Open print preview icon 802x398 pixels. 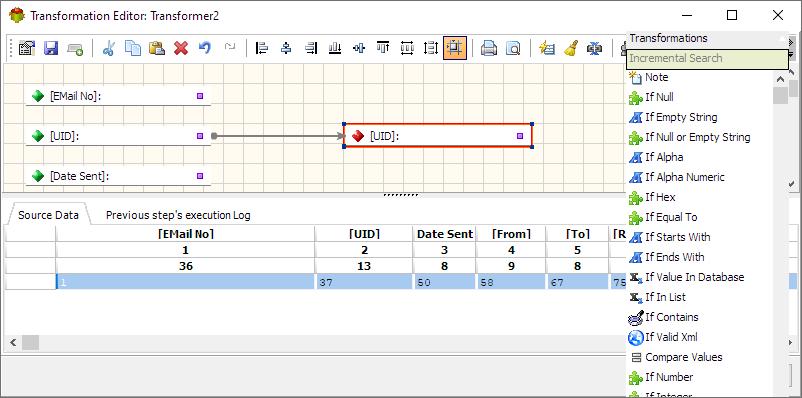click(513, 48)
